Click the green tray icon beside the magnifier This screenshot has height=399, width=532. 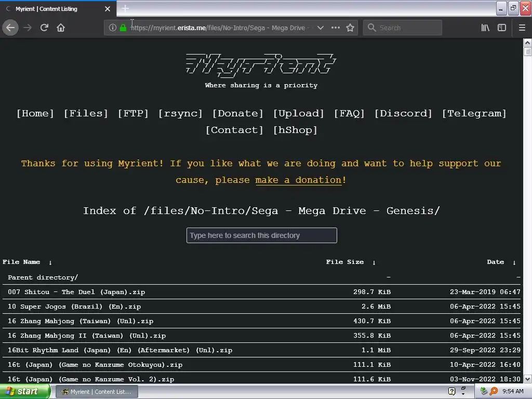[484, 392]
